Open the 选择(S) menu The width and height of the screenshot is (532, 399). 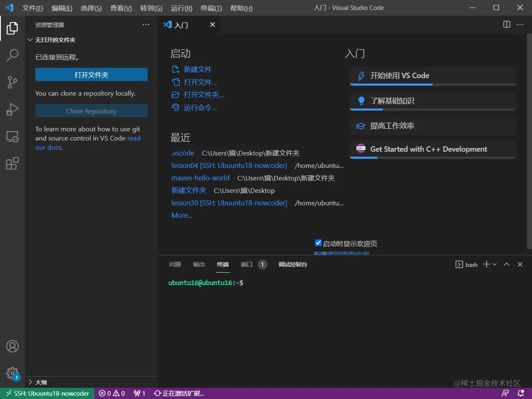tap(91, 8)
